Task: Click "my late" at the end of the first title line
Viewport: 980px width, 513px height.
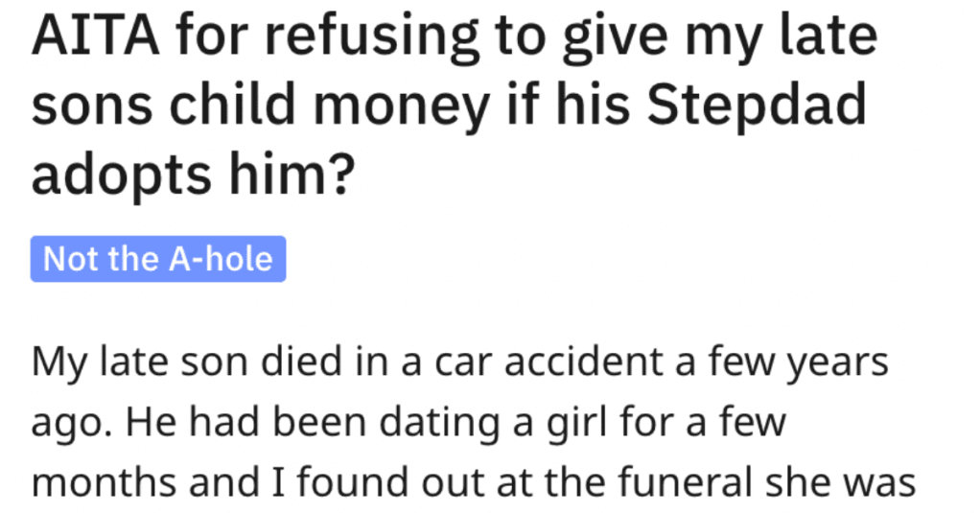Action: tap(782, 36)
